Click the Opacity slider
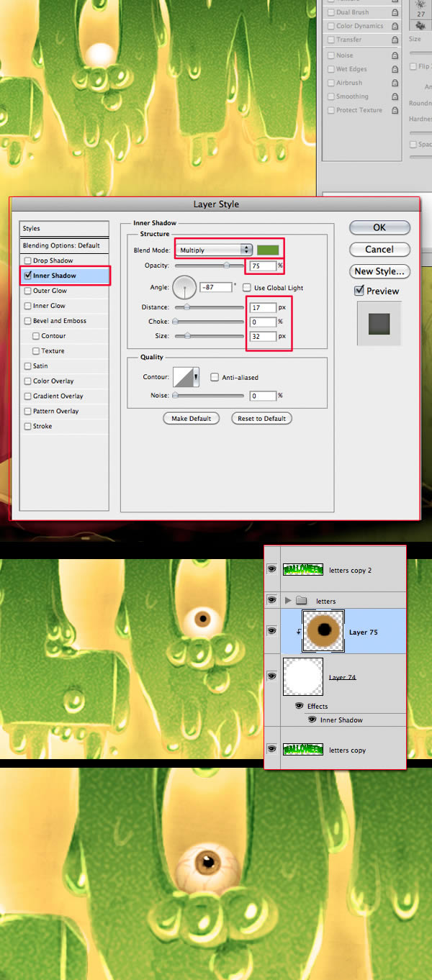 tap(210, 266)
